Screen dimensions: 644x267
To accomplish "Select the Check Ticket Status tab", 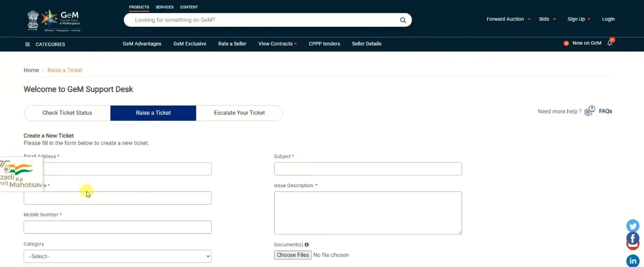I will 67,113.
